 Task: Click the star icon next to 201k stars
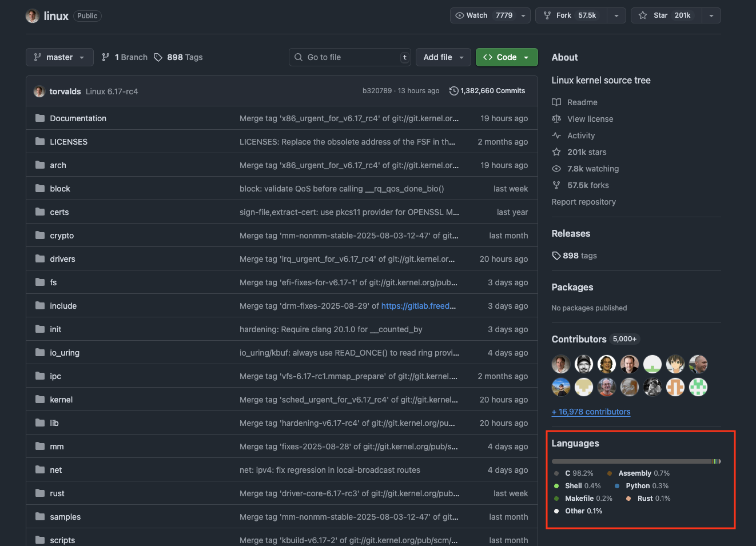[x=556, y=152]
